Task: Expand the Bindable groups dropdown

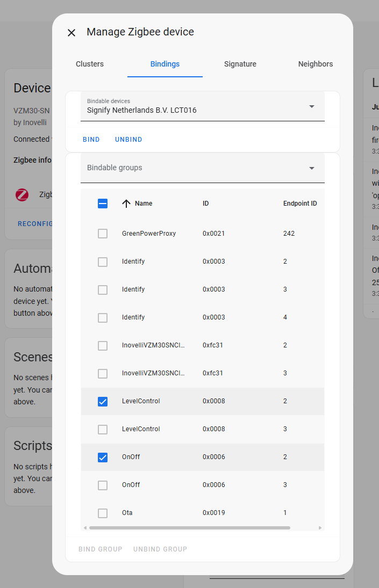Action: [203, 168]
